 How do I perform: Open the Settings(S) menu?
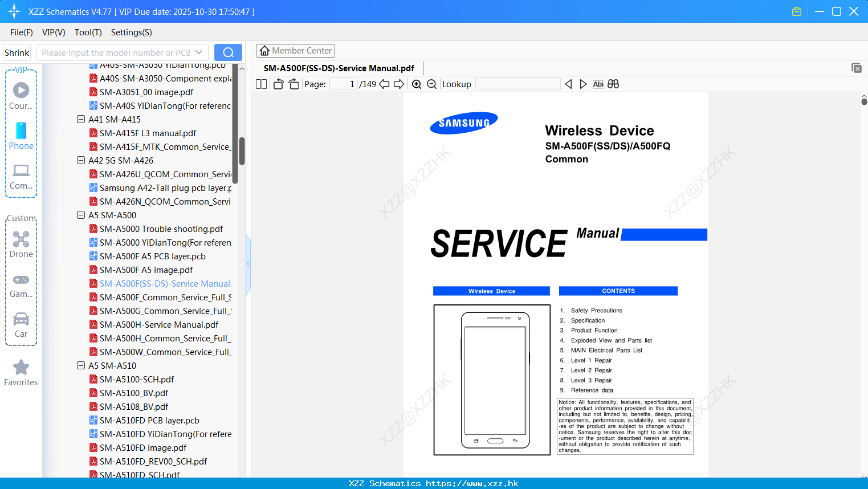point(132,32)
